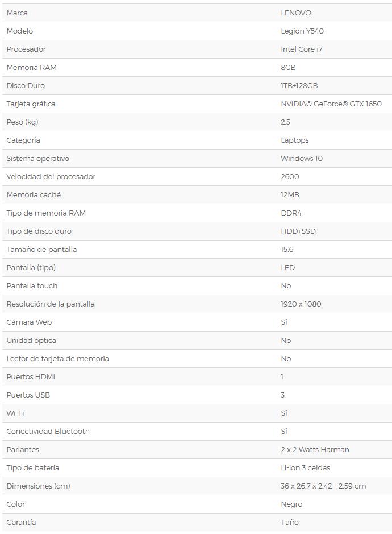This screenshot has height=534, width=392.
Task: Click the Puertos HDMI row label
Action: click(x=31, y=377)
